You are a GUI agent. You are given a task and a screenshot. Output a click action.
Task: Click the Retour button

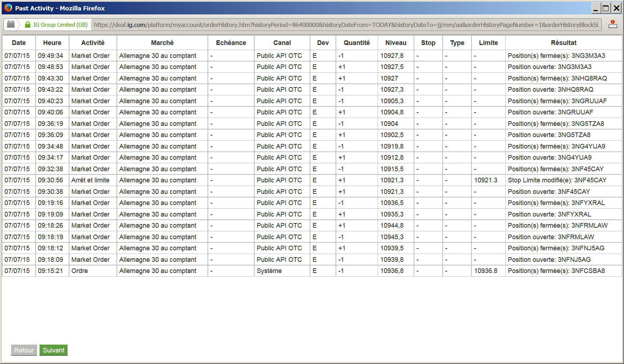pos(24,350)
